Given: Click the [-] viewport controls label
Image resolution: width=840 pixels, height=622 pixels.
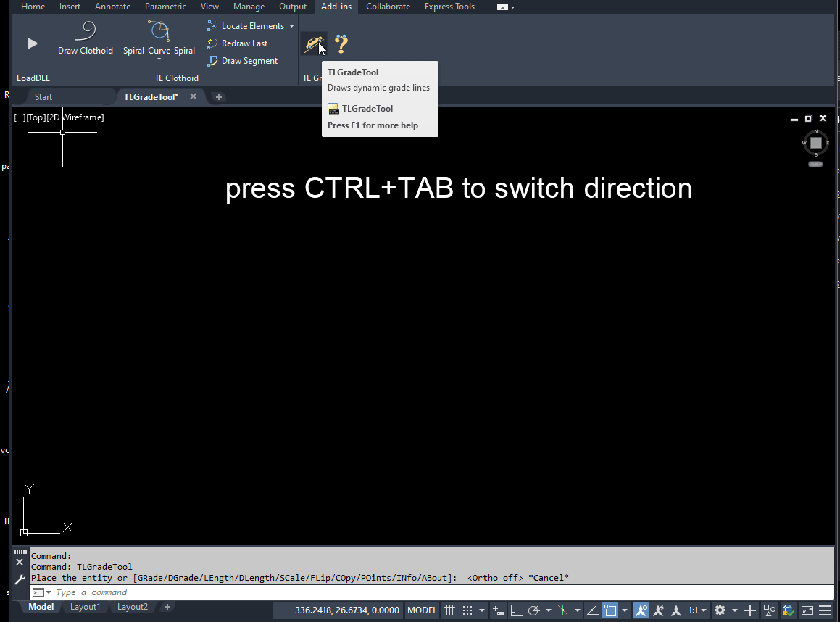Looking at the screenshot, I should click(x=20, y=117).
